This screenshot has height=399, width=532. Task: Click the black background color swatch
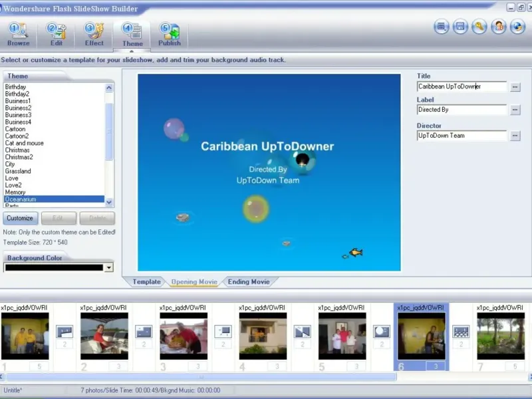(x=54, y=268)
